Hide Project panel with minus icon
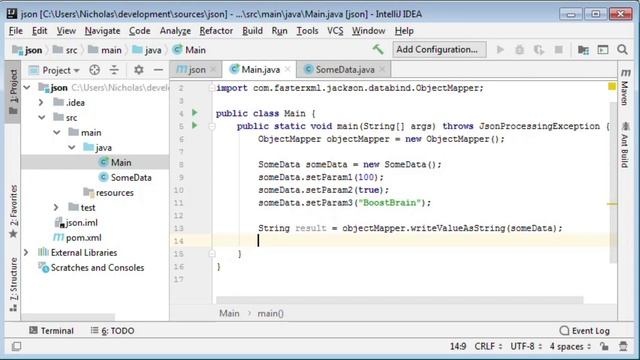The width and height of the screenshot is (640, 360). coord(158,70)
